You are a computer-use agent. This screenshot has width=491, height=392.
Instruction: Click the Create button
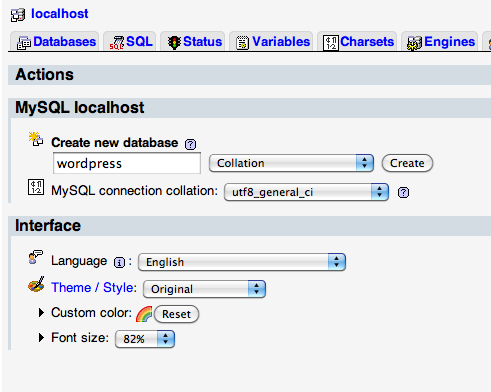407,163
